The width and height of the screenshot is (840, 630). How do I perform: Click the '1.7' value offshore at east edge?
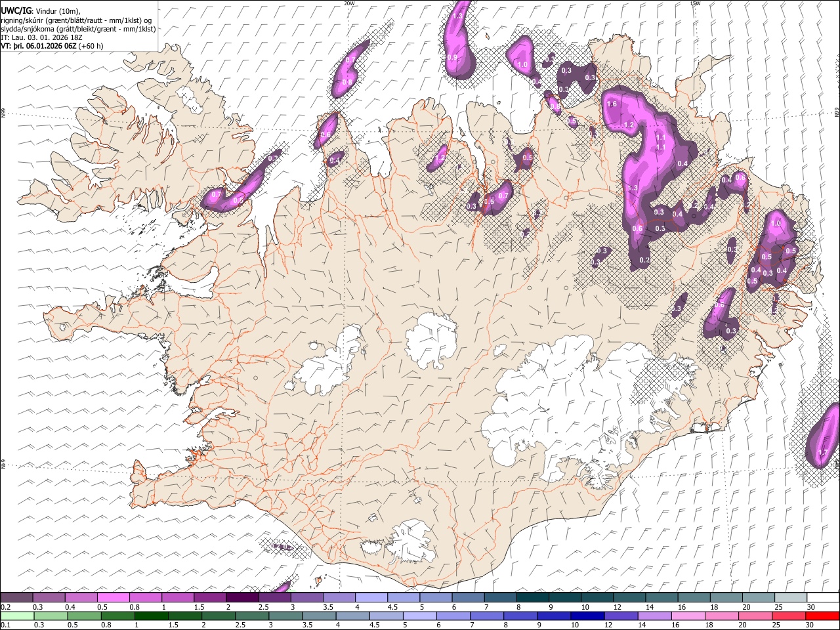click(x=823, y=453)
